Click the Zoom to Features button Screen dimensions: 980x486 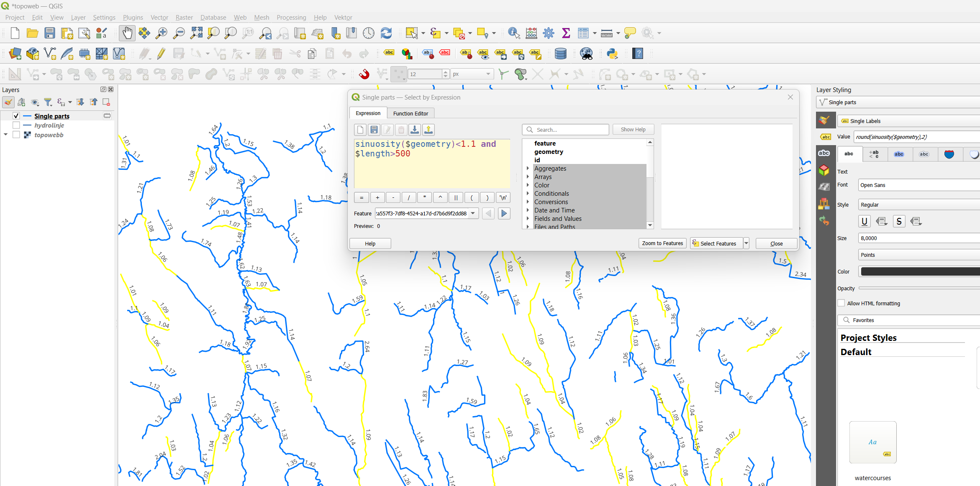[662, 243]
